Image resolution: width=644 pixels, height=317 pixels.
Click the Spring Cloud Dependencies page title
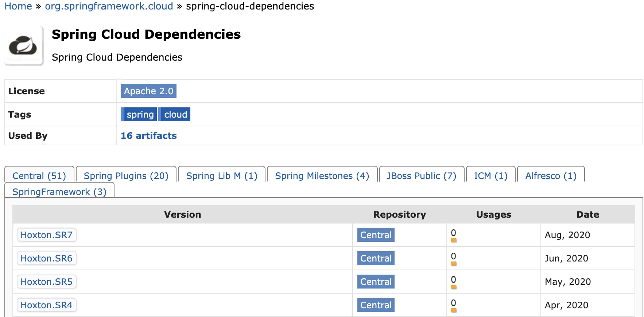pos(146,34)
